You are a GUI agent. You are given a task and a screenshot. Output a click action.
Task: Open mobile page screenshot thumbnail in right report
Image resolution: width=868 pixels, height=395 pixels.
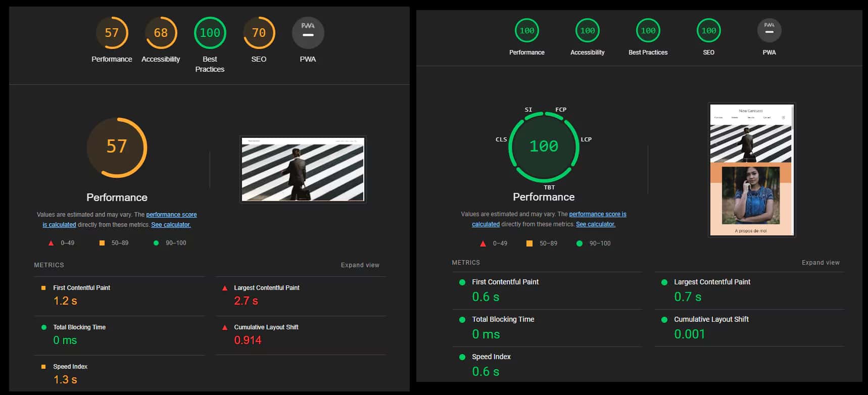pos(752,170)
